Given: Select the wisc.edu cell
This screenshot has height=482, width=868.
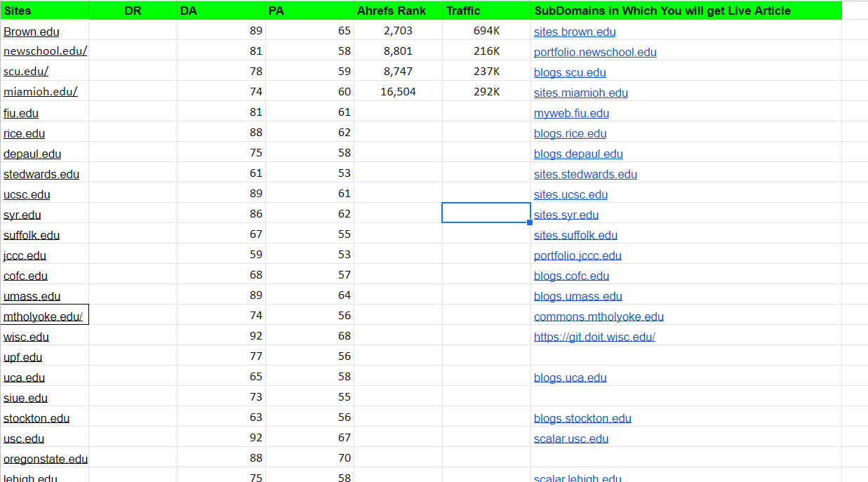Looking at the screenshot, I should [x=45, y=337].
